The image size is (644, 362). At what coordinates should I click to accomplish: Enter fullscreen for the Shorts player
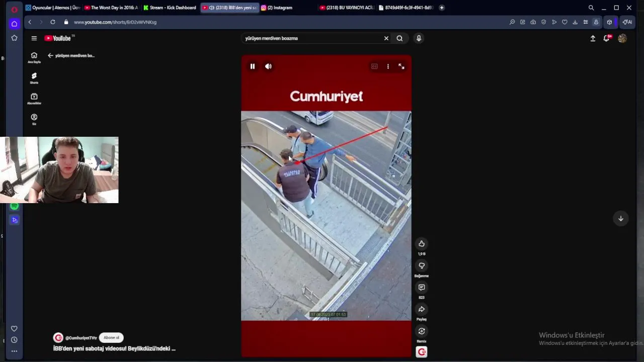(401, 66)
